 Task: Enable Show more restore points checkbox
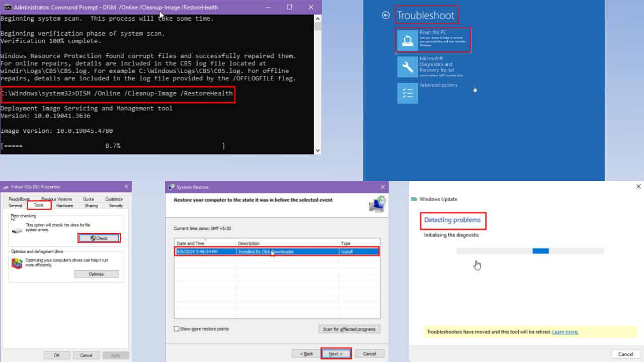[x=177, y=329]
